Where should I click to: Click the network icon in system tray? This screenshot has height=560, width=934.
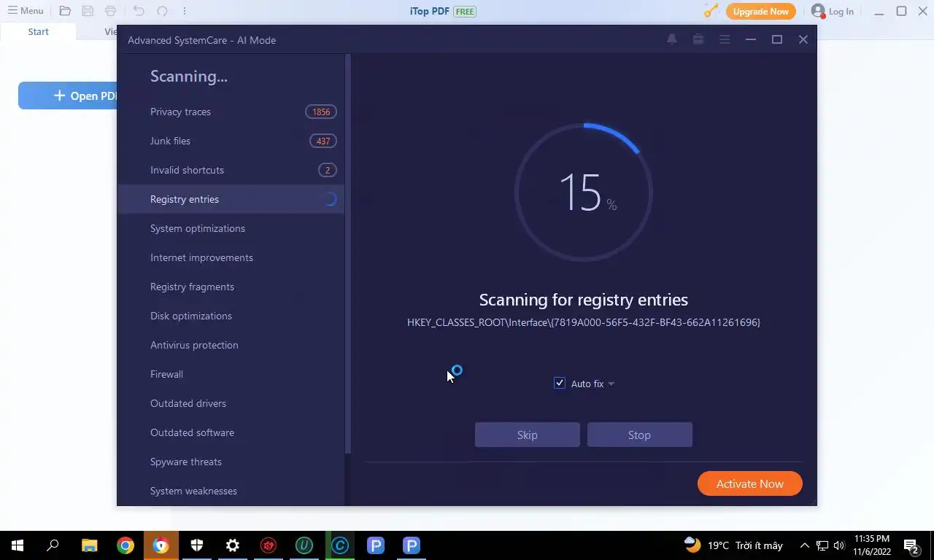point(822,545)
